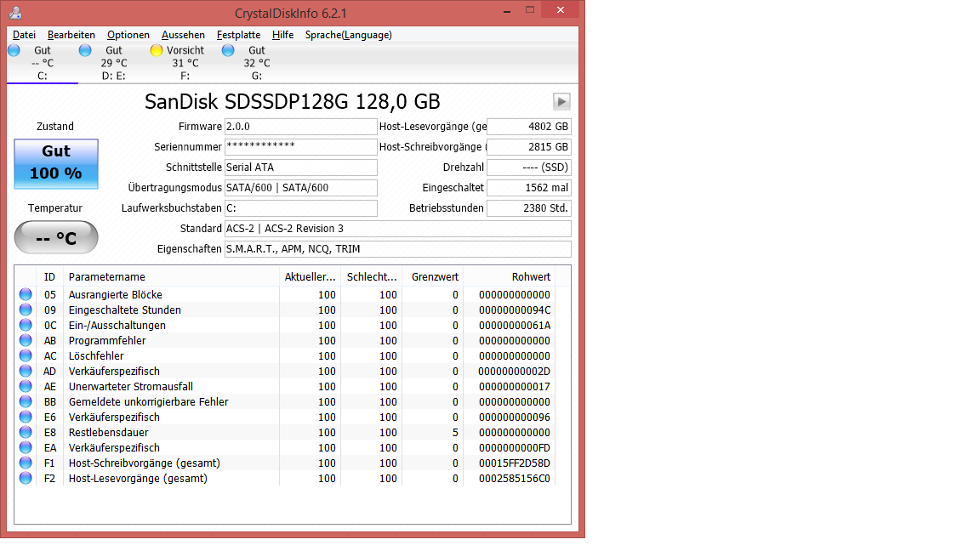The height and width of the screenshot is (551, 980).
Task: Open the Festplatte menu
Action: pos(239,35)
